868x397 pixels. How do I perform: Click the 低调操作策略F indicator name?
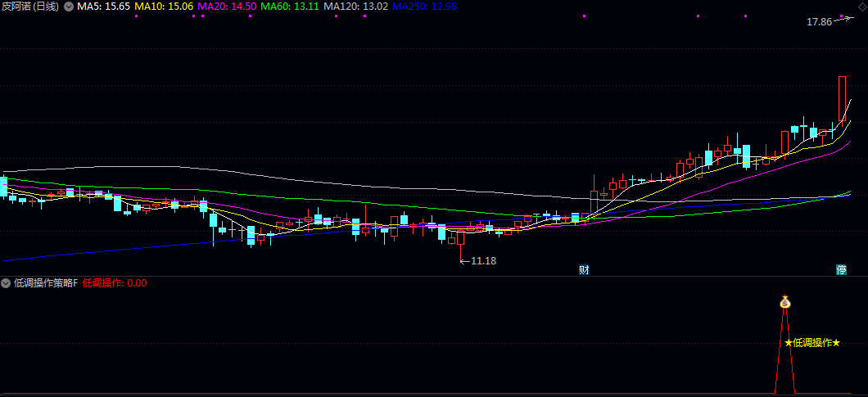point(46,283)
